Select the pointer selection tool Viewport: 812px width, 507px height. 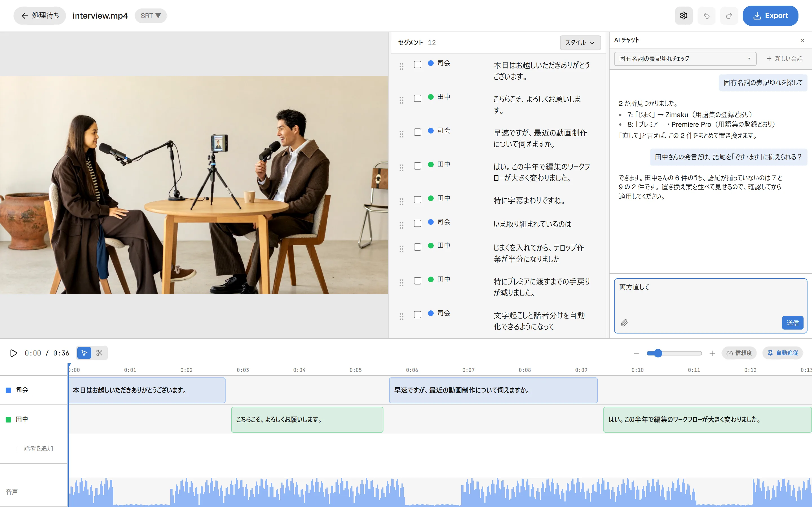84,353
